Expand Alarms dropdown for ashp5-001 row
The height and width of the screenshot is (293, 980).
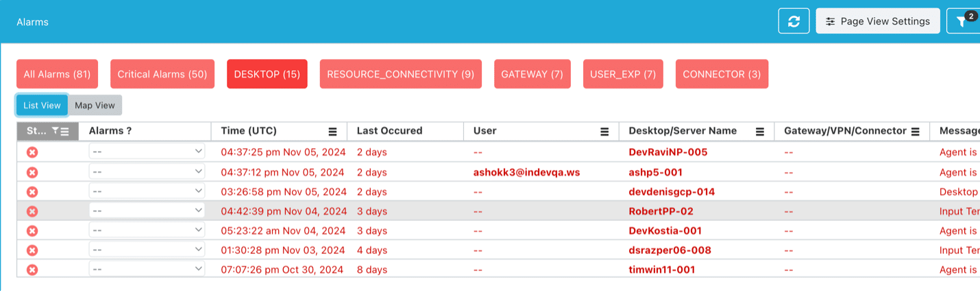[x=147, y=172]
